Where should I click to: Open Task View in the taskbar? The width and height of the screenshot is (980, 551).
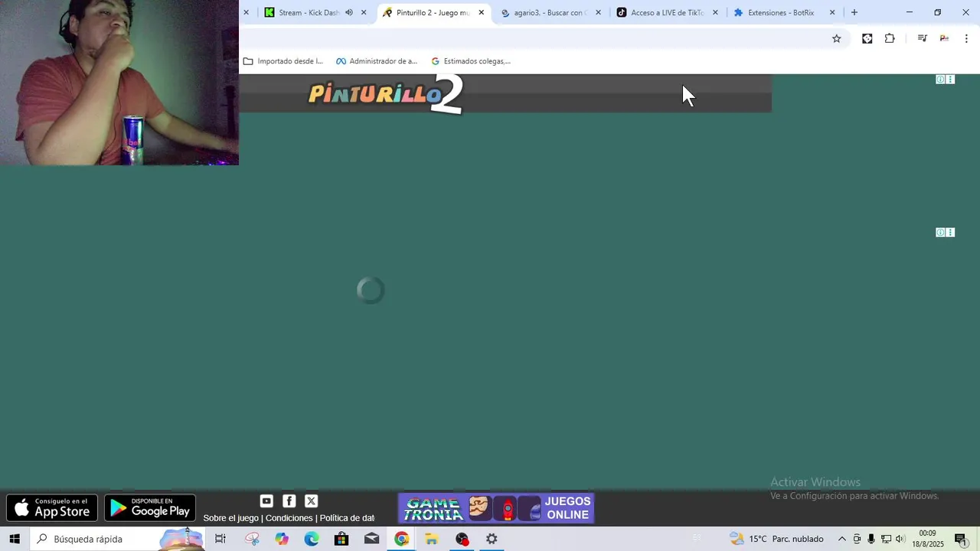(x=220, y=539)
